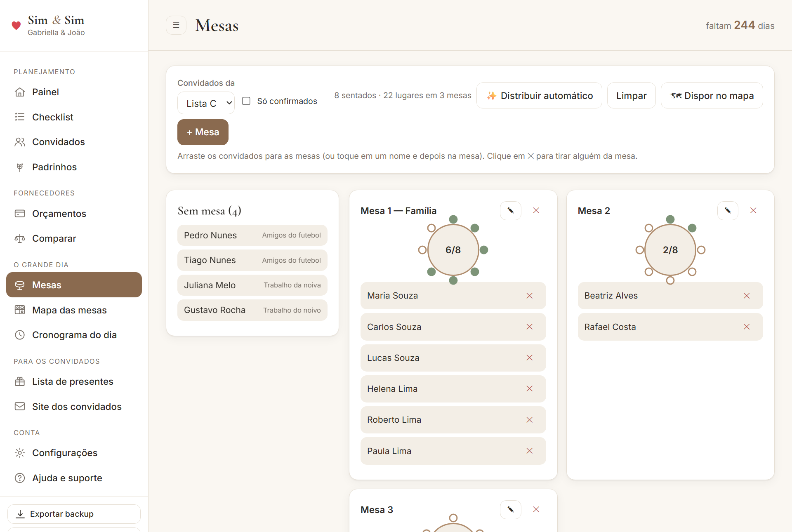This screenshot has width=792, height=532.
Task: Open Mapa das mesas
Action: coord(74,310)
